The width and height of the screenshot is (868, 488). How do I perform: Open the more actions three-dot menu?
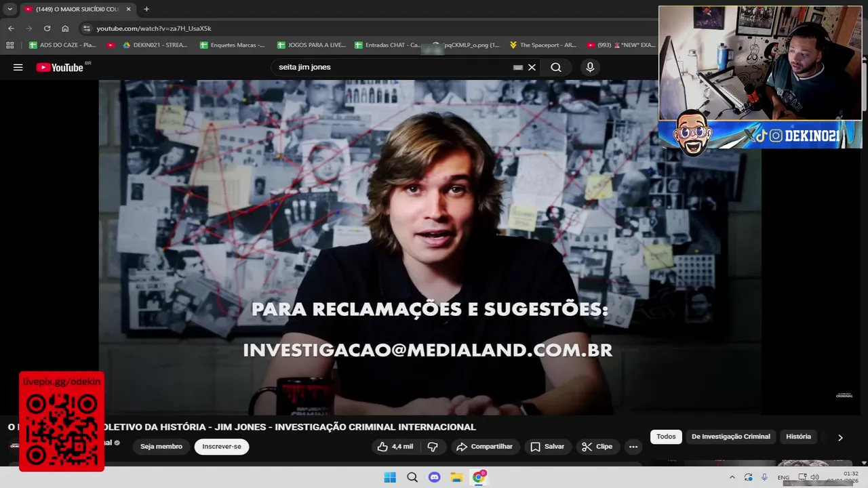click(633, 447)
